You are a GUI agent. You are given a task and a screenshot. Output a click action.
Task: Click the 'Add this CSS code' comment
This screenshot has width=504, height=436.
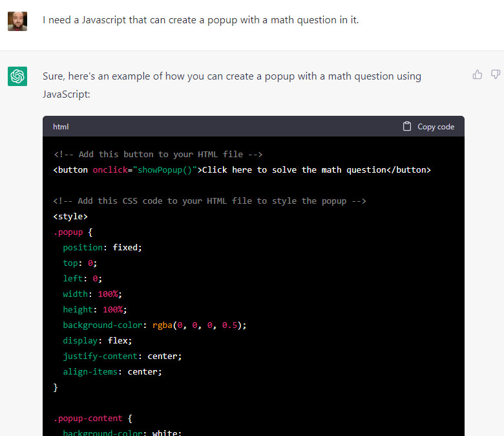click(209, 201)
